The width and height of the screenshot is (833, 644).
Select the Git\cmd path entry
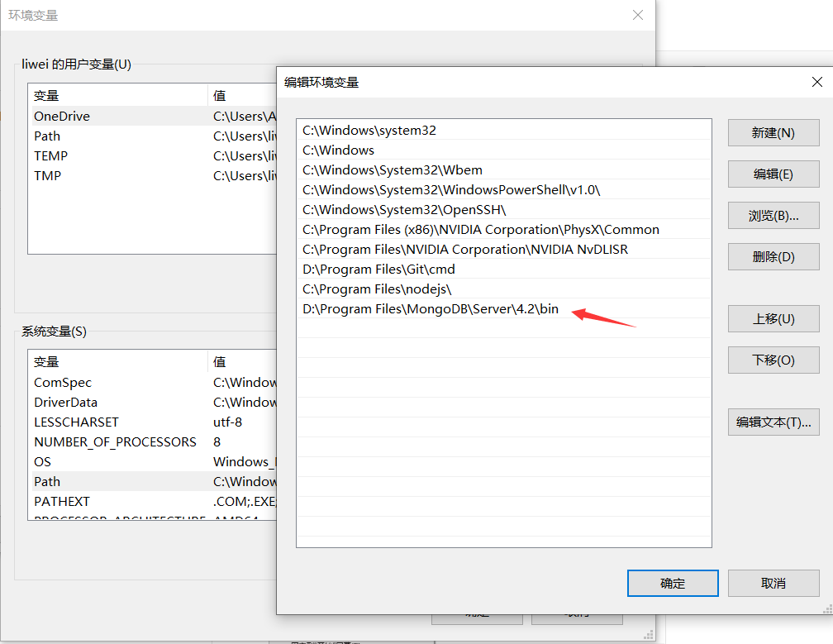click(503, 269)
